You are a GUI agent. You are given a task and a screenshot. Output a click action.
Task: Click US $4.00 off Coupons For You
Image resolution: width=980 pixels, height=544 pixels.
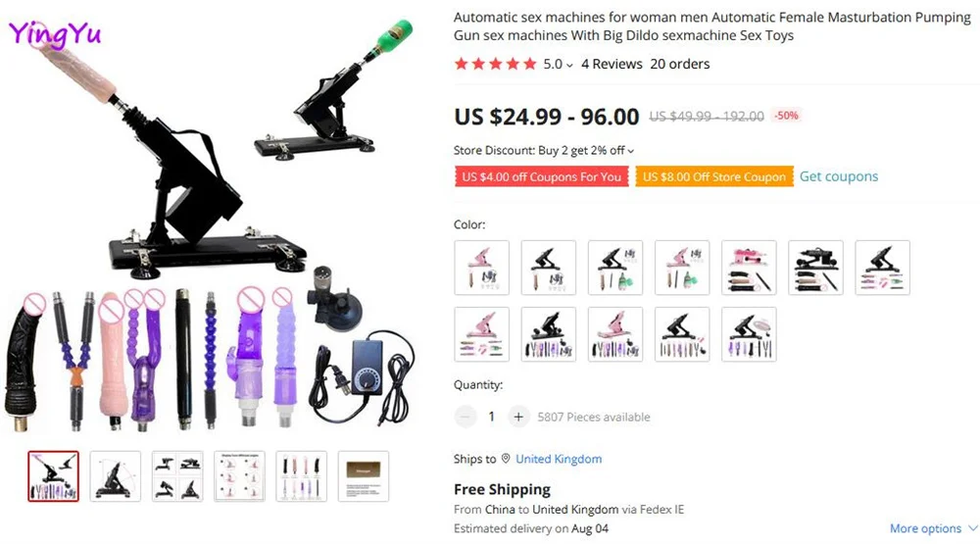click(541, 177)
